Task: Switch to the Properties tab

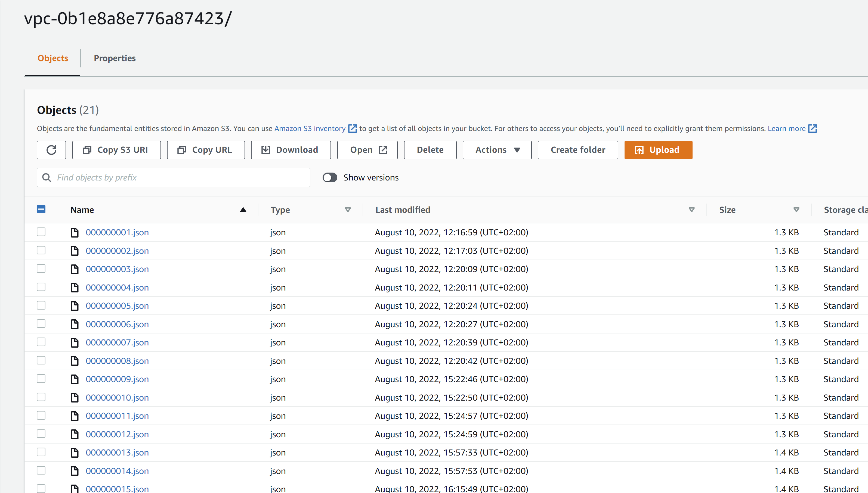Action: (115, 58)
